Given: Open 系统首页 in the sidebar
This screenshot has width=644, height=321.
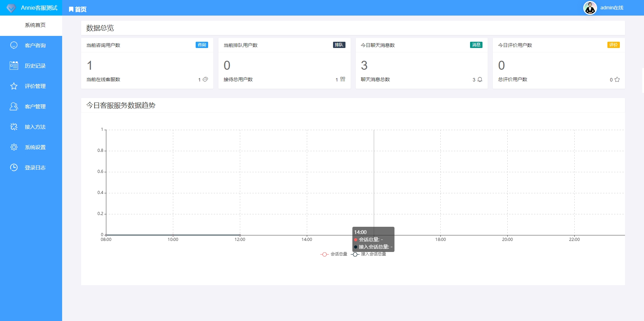Looking at the screenshot, I should pyautogui.click(x=31, y=25).
